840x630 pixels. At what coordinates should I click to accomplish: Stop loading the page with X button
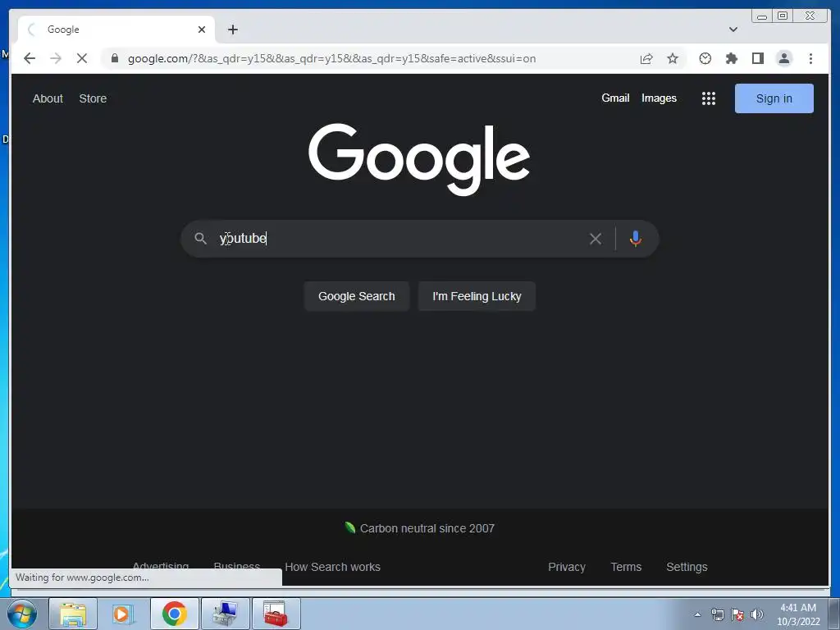pyautogui.click(x=82, y=58)
